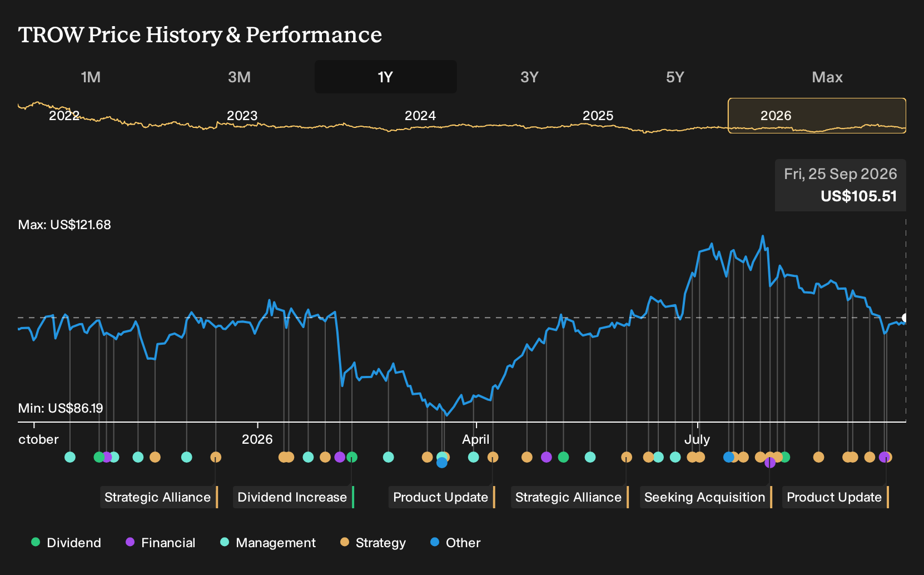Click the April axis label
The width and height of the screenshot is (924, 575).
pyautogui.click(x=476, y=439)
